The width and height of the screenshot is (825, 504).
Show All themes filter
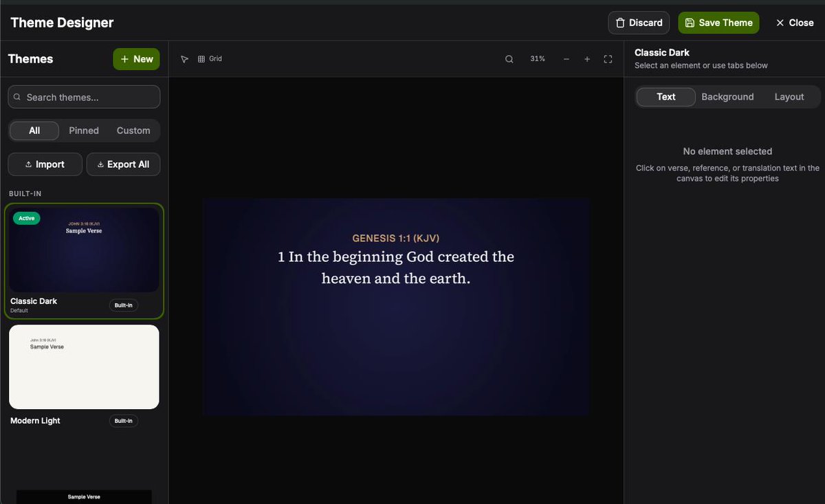[x=34, y=131]
